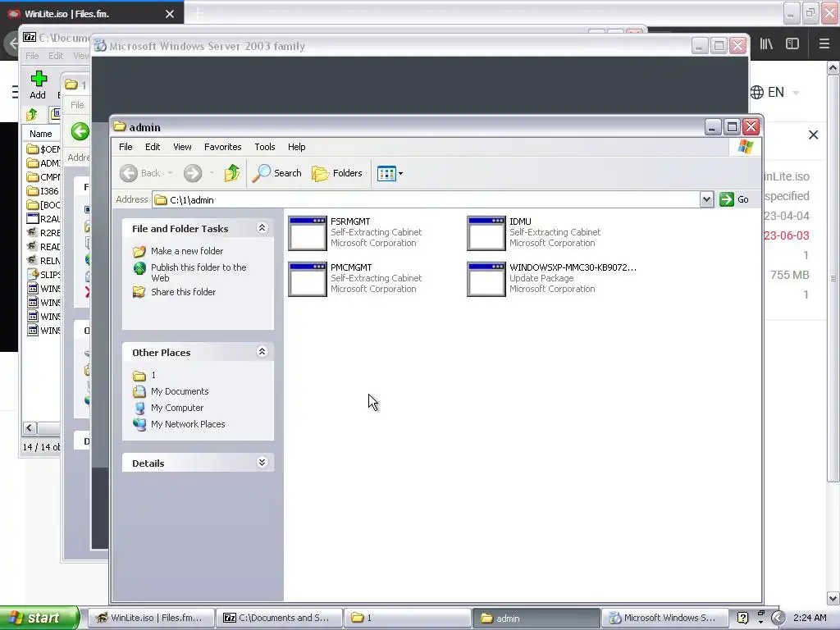Click the up-folder icon in 7-Zip window

coord(32,114)
